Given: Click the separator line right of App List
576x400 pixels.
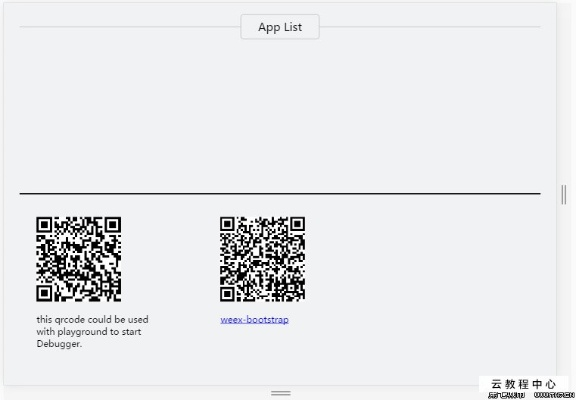Looking at the screenshot, I should coord(430,27).
